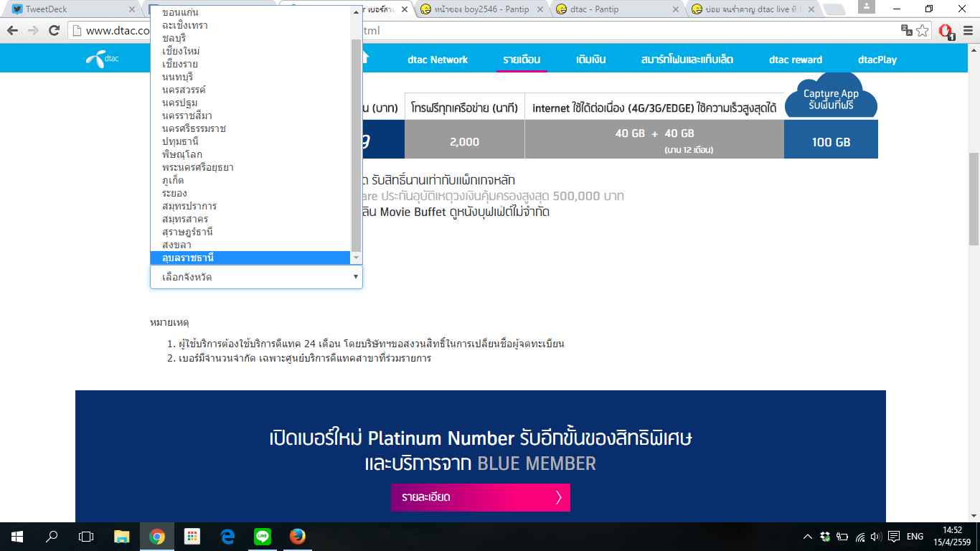Open the volume control tray icon
Screen dimensions: 980x551
pos(875,536)
